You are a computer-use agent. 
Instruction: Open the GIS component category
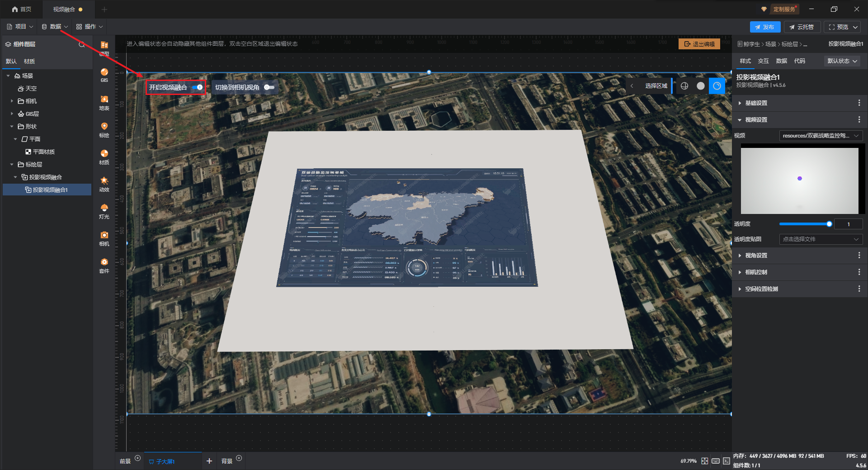[x=104, y=75]
